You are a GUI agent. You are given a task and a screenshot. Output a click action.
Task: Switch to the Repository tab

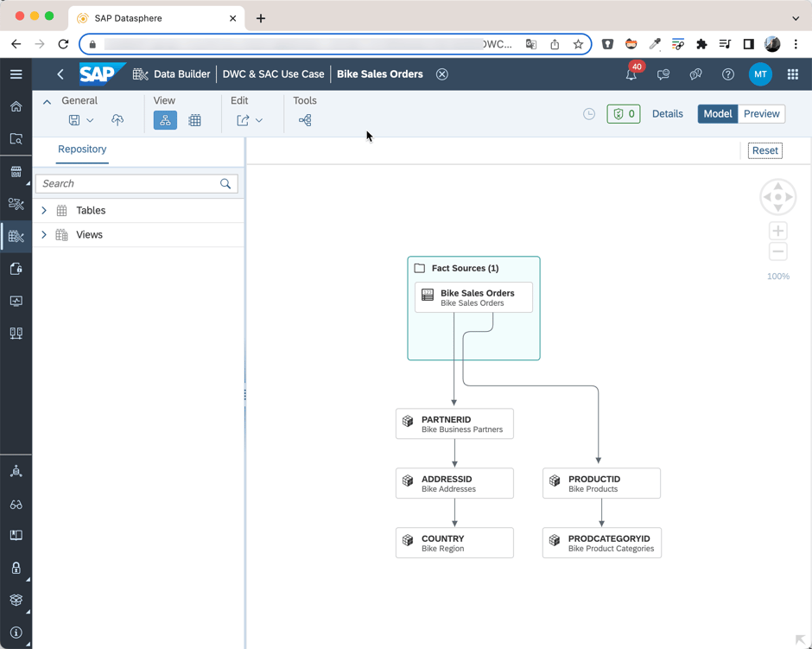(x=82, y=150)
